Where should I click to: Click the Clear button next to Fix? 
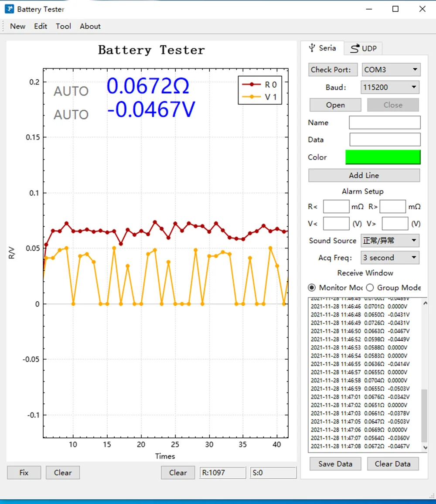pyautogui.click(x=63, y=473)
